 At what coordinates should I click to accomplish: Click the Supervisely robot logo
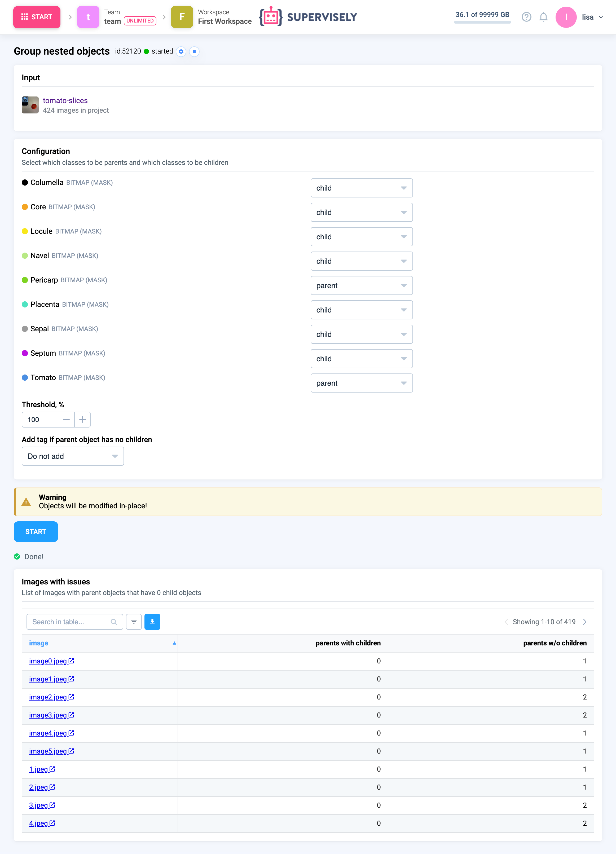[x=271, y=17]
